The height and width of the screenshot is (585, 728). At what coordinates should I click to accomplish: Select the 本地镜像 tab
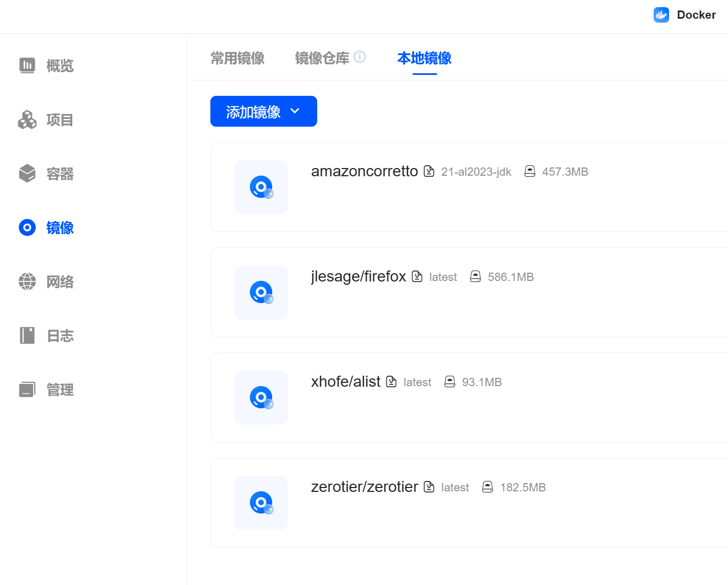tap(424, 59)
